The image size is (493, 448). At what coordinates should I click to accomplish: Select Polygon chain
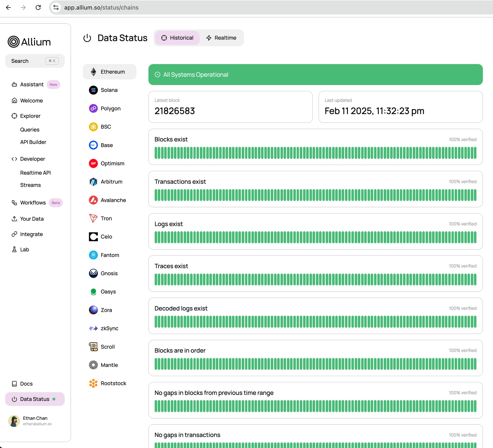click(x=109, y=108)
